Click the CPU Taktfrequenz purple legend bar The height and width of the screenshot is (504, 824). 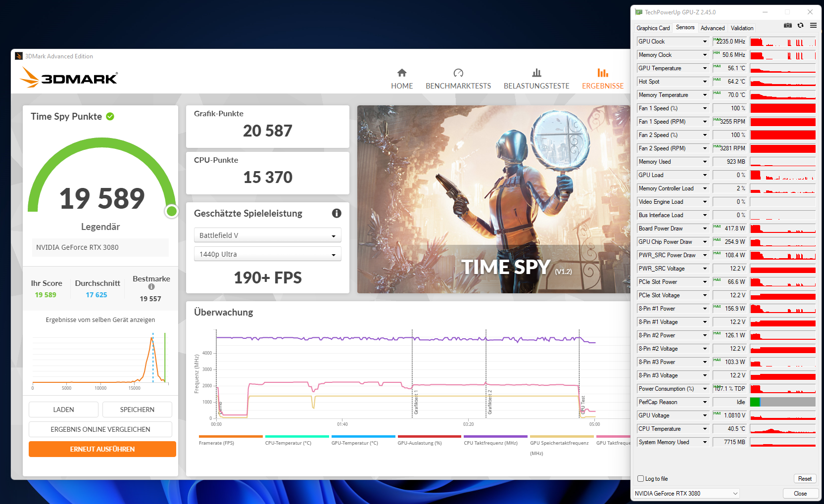tap(495, 436)
